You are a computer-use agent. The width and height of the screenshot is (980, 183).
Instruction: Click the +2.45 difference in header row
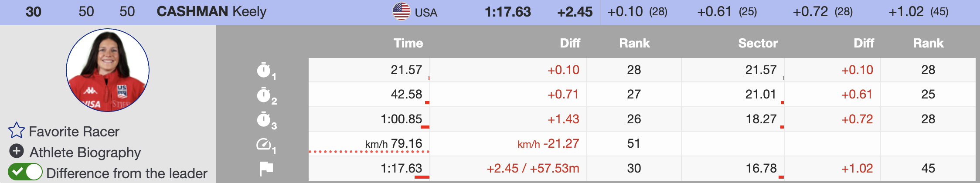point(575,12)
